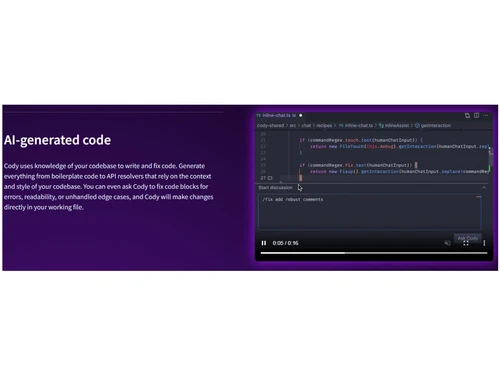
Task: Click the '0:05 / 0:16' video time display
Action: pos(285,243)
